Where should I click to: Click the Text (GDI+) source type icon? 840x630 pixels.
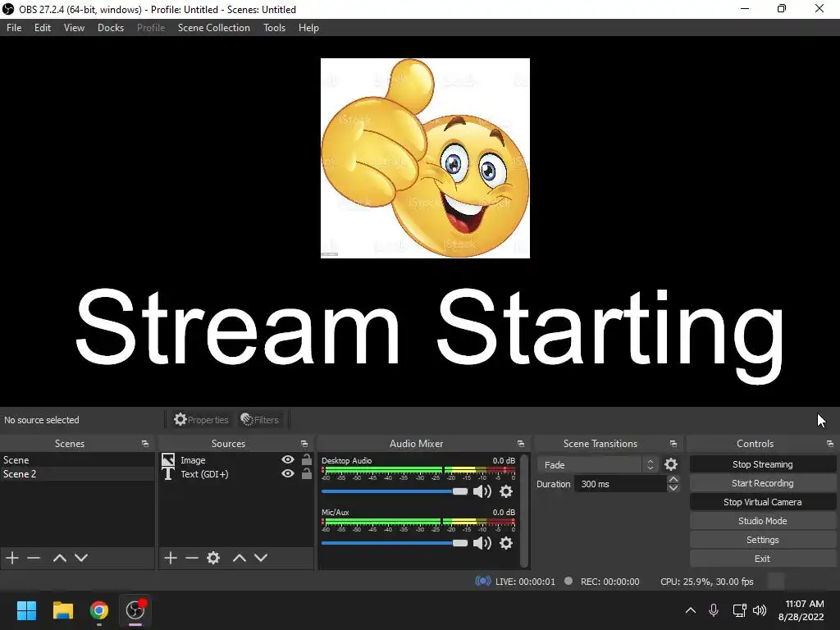168,474
